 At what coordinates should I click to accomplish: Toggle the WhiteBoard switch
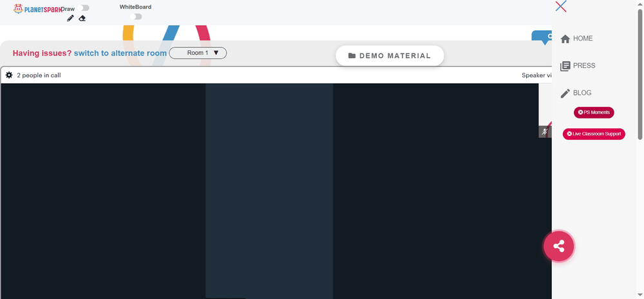[x=135, y=16]
